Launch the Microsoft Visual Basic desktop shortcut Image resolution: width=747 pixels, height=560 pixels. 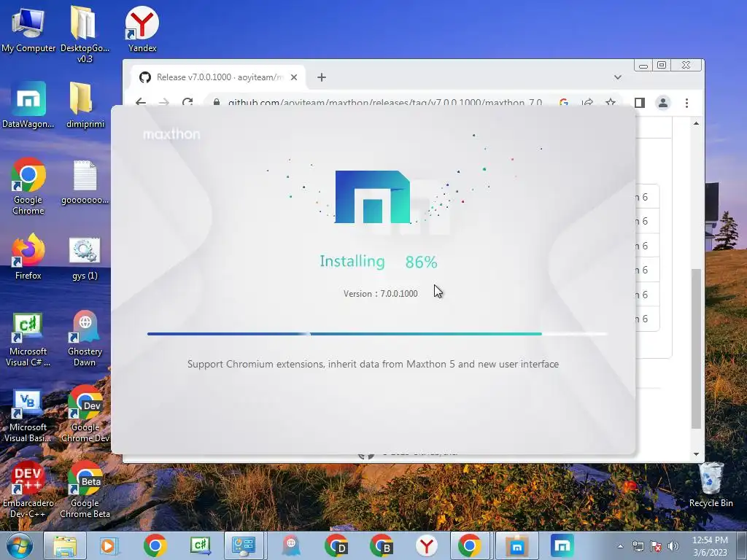(28, 415)
